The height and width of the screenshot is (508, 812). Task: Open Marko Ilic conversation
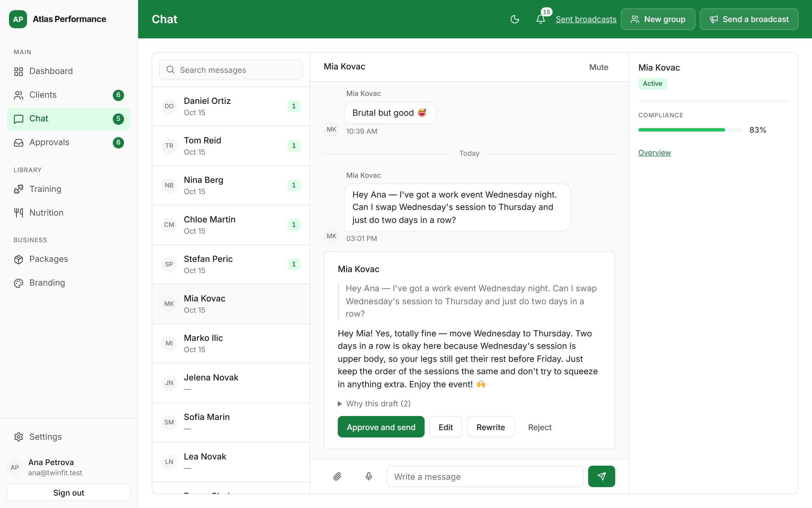pos(231,343)
